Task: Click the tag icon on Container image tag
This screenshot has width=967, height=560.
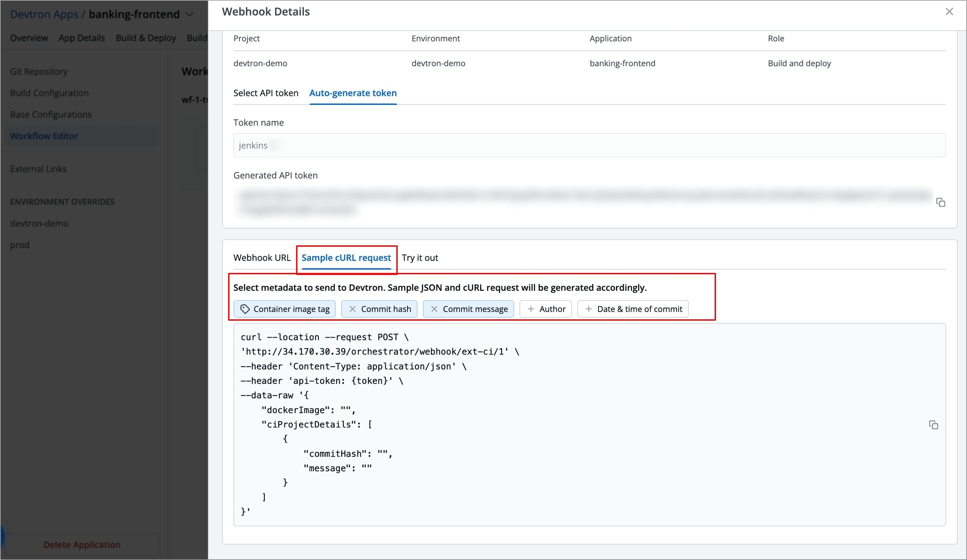Action: pos(245,309)
